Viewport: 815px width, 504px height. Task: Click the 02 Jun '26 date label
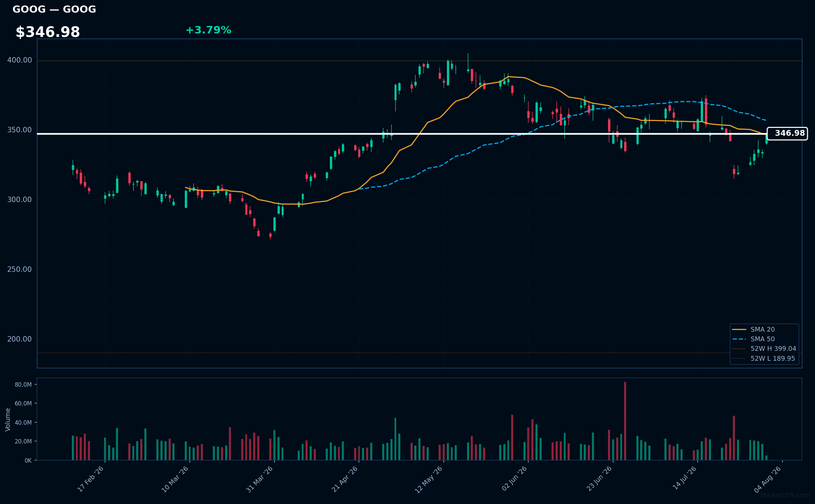(514, 479)
